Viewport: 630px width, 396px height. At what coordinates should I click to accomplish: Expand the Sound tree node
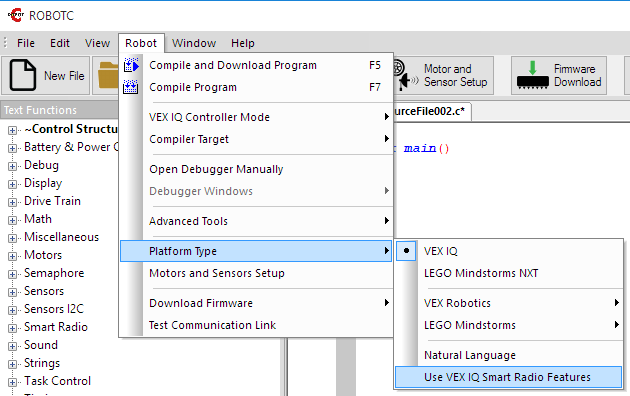pos(12,346)
